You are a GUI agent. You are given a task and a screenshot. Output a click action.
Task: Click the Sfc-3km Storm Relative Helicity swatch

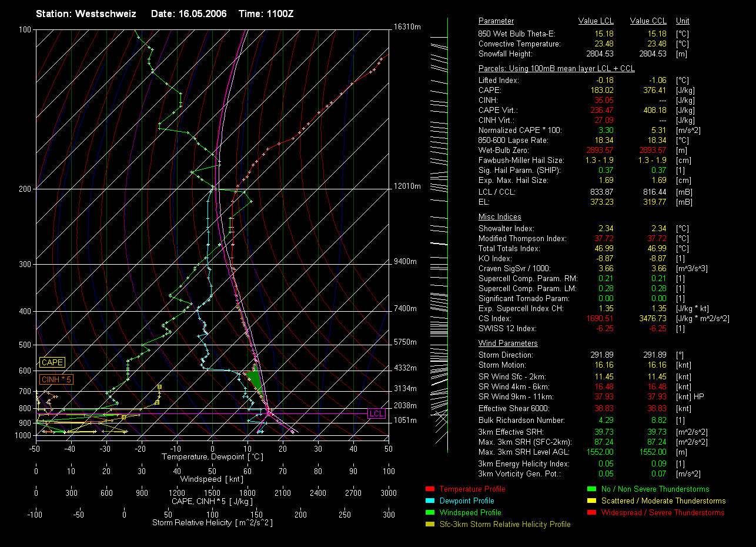coord(429,525)
